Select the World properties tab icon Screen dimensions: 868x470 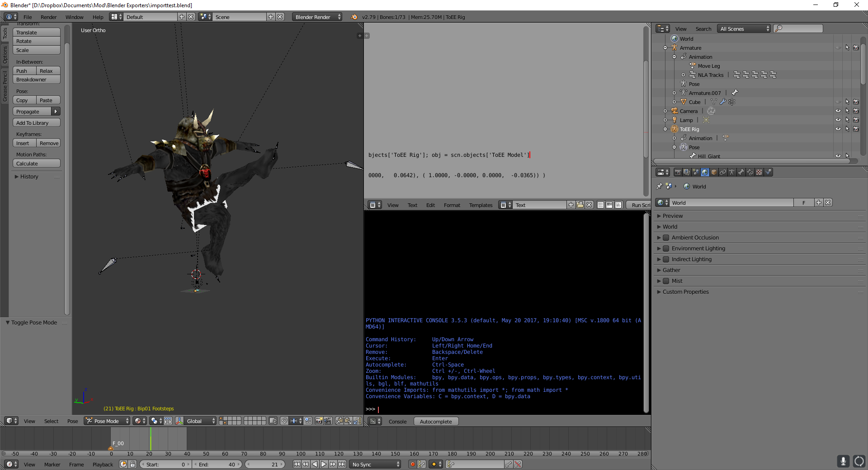coord(705,172)
